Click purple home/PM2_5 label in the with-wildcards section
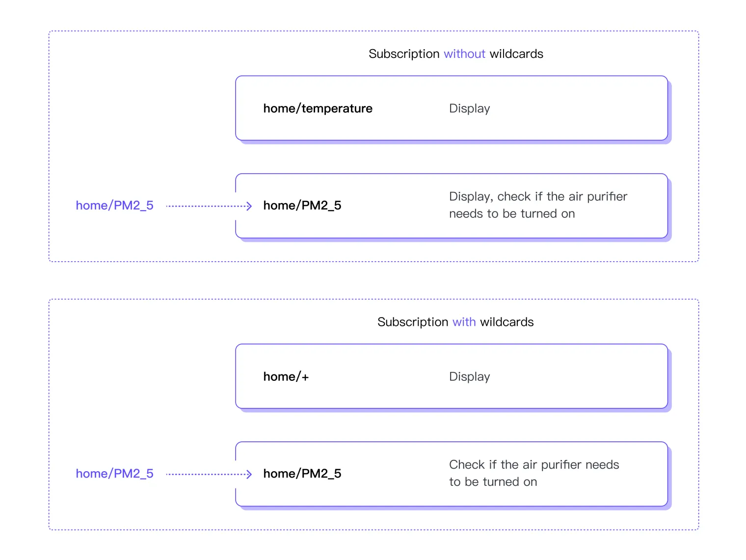Image resolution: width=746 pixels, height=560 pixels. [114, 474]
